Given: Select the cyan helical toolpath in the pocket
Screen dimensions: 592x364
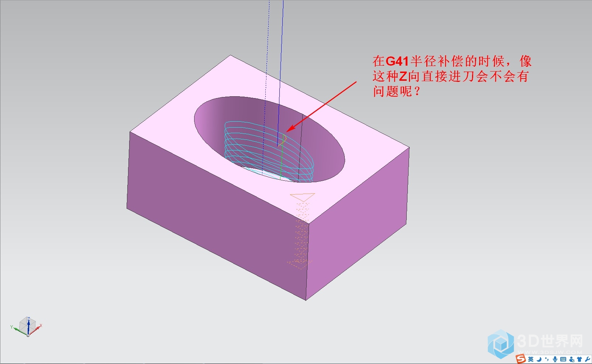Looking at the screenshot, I should pos(269,151).
